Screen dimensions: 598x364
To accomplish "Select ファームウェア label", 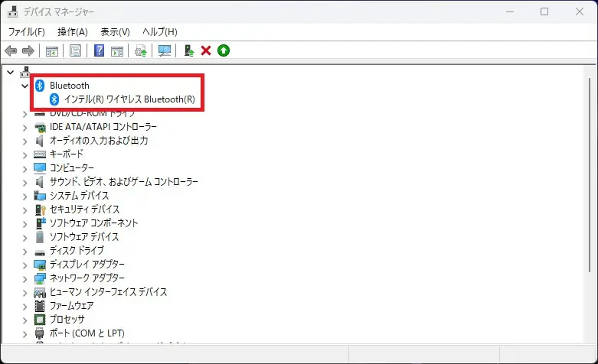I will pos(72,306).
